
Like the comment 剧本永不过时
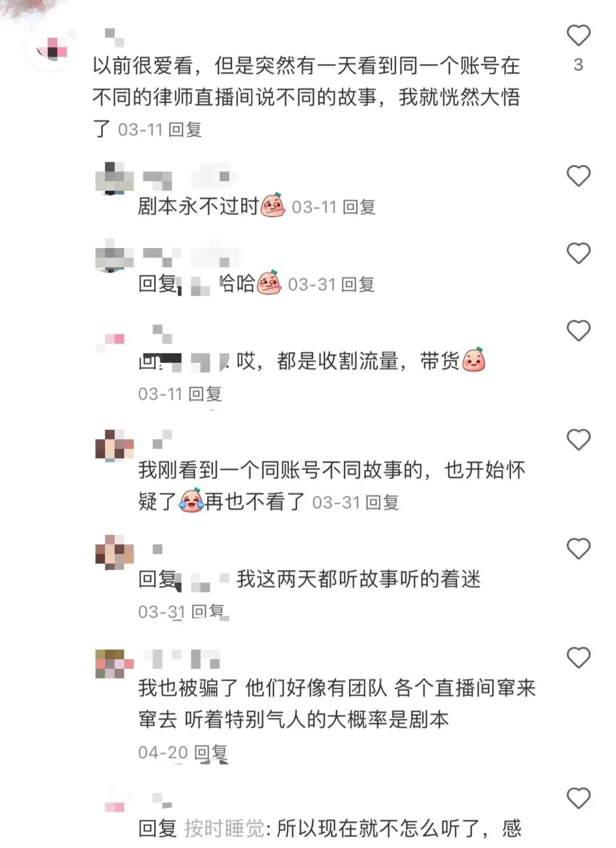[x=578, y=176]
